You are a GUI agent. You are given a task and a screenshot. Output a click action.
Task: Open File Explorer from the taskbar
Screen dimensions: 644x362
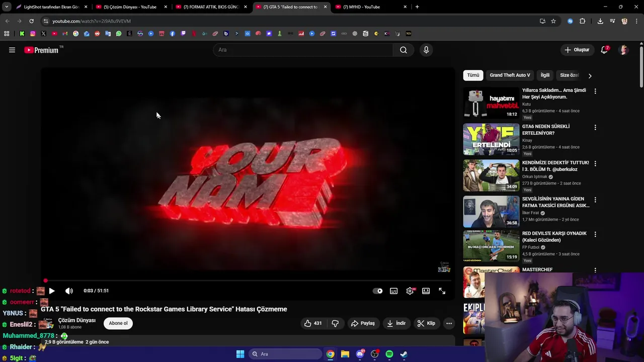pos(345,354)
